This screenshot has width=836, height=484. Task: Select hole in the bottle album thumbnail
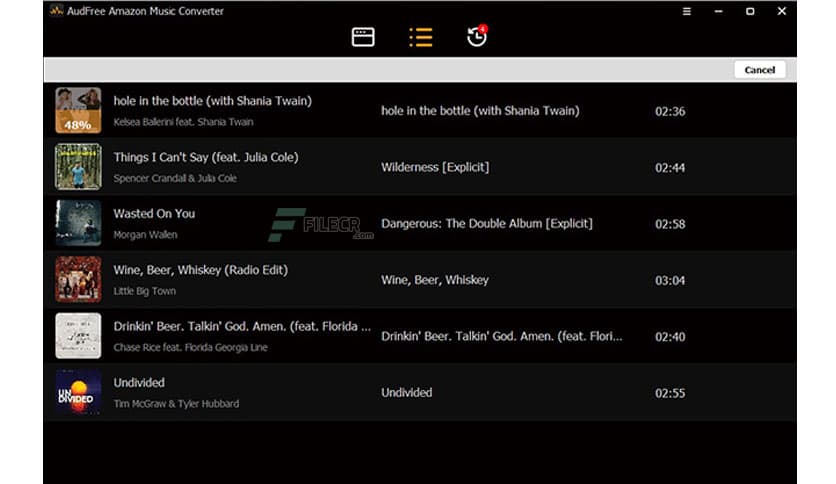78,110
